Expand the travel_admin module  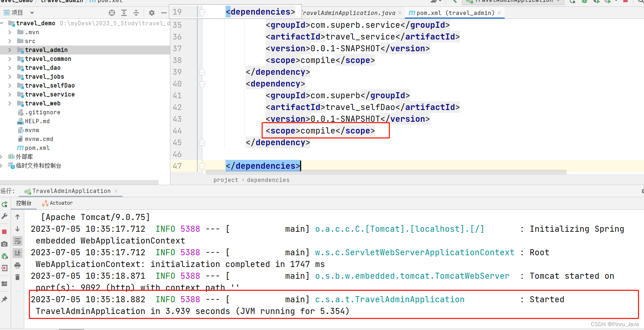tap(10, 50)
